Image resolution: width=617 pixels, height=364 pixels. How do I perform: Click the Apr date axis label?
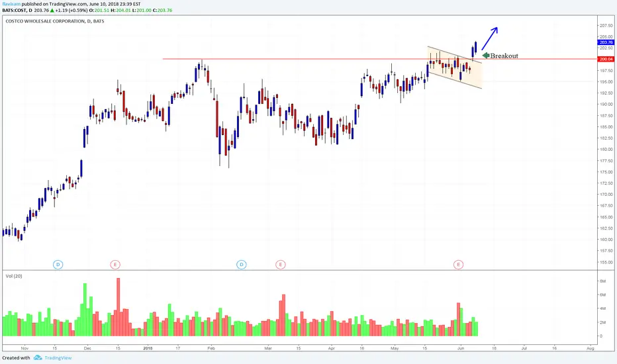click(x=331, y=348)
